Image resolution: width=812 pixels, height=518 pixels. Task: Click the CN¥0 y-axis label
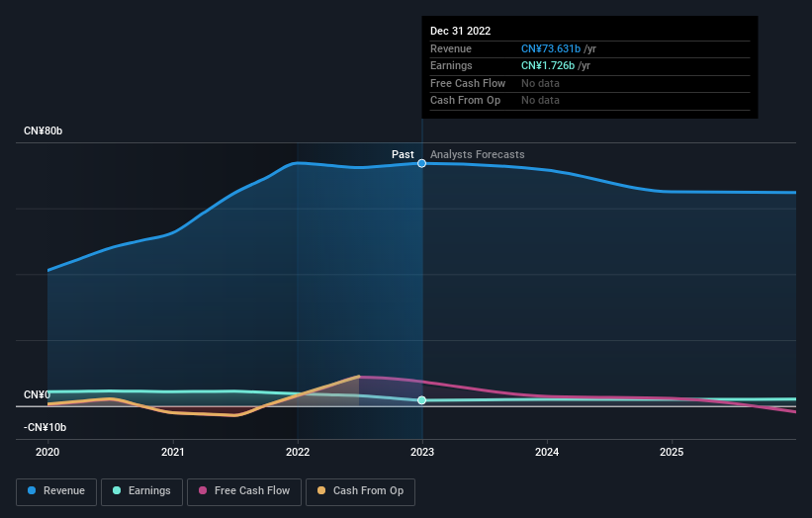37,394
